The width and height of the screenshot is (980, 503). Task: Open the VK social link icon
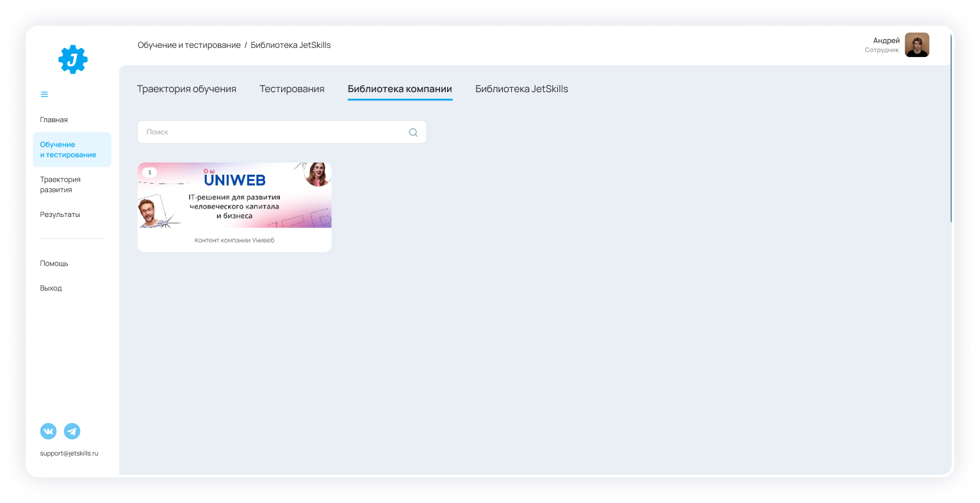click(x=49, y=431)
